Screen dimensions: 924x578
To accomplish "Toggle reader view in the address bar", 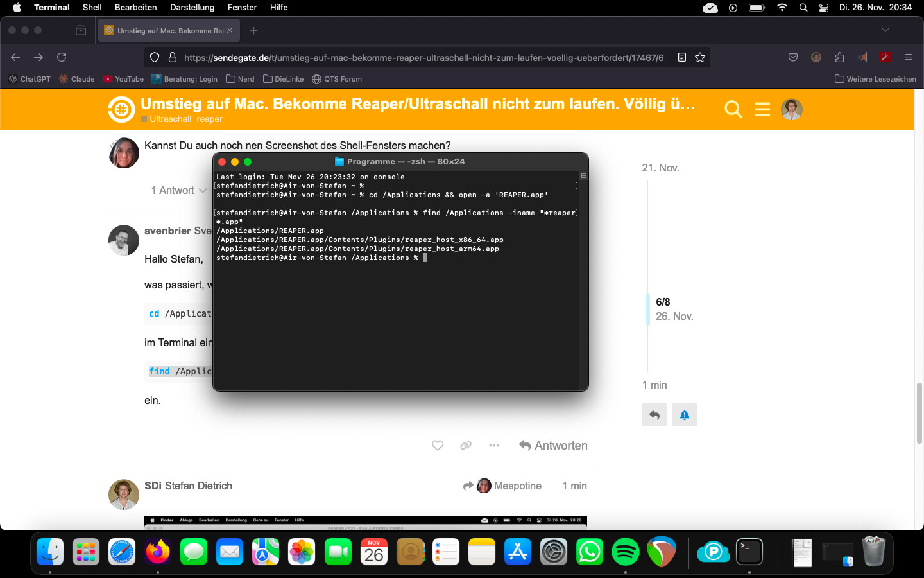I will tap(682, 57).
